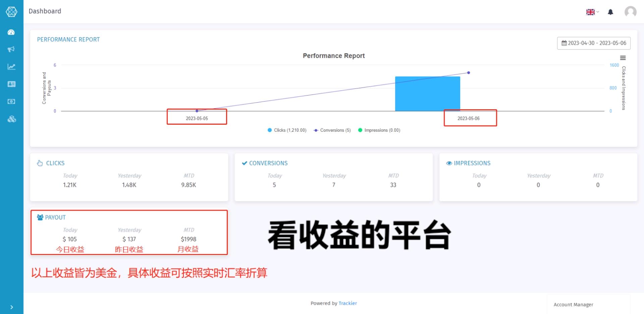Open the ID card icon in sidebar
This screenshot has height=314, width=644.
point(11,84)
